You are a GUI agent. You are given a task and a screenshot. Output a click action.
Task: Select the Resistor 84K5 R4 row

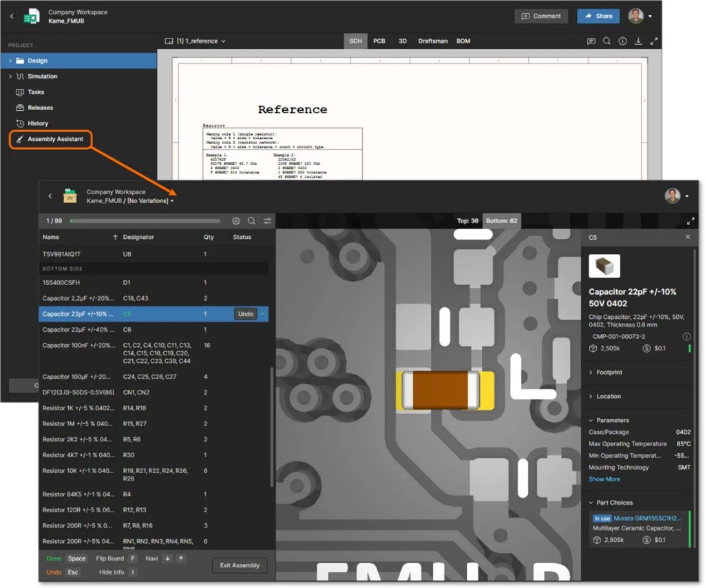coord(154,494)
